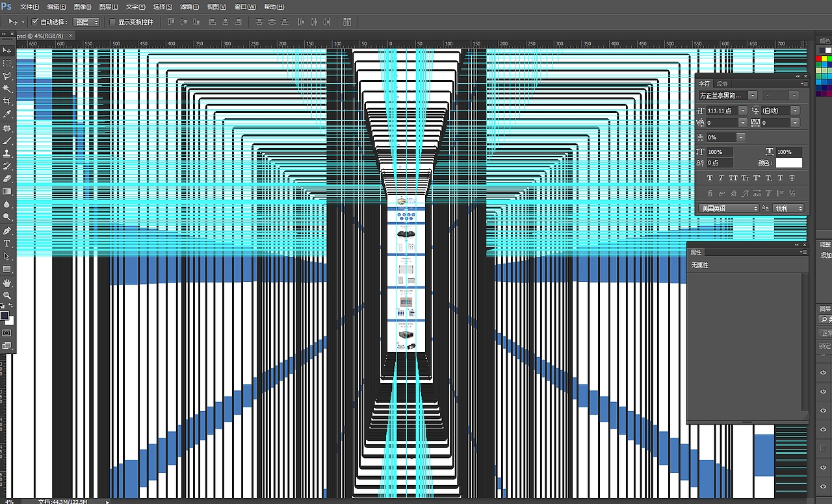Align left edges in options bar

[x=211, y=22]
